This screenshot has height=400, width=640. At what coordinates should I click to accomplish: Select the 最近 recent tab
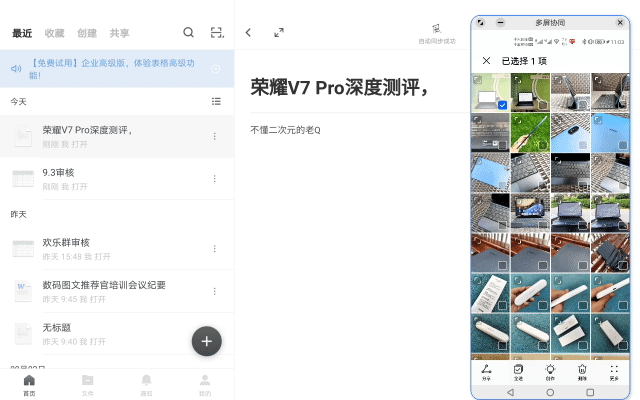(22, 33)
